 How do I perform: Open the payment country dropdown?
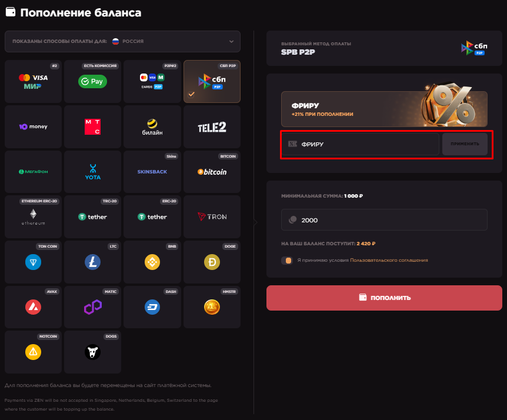coord(122,41)
